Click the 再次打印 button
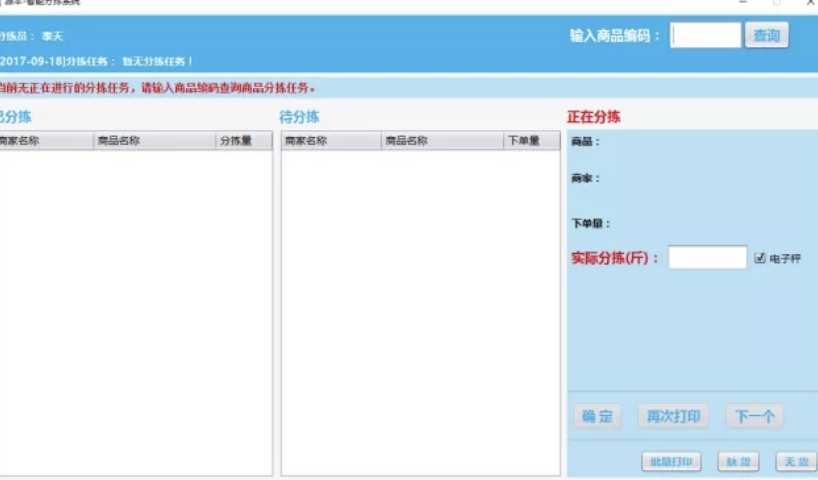 pos(673,417)
